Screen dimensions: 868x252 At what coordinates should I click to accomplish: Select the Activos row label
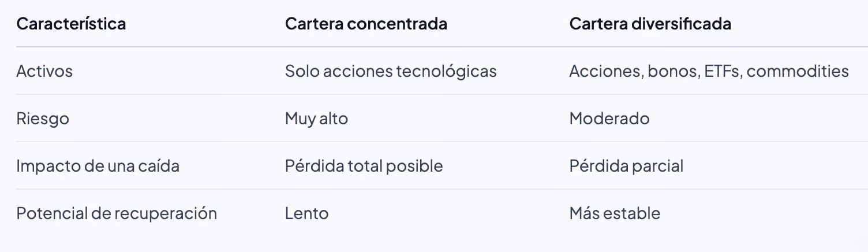coord(44,71)
